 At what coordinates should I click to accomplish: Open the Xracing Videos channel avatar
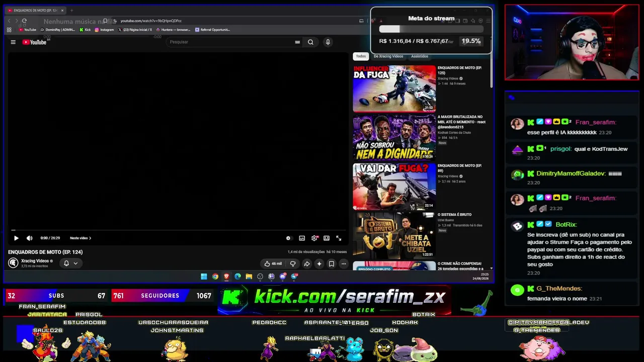click(x=13, y=262)
